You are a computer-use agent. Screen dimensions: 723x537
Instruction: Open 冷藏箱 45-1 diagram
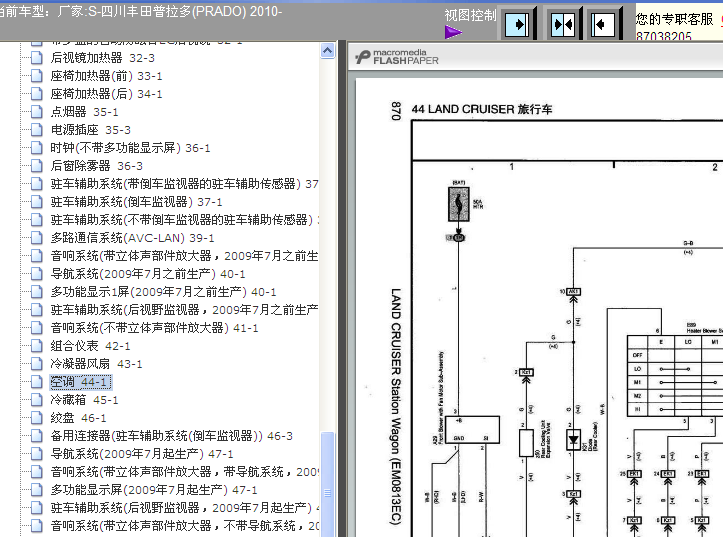click(x=84, y=400)
